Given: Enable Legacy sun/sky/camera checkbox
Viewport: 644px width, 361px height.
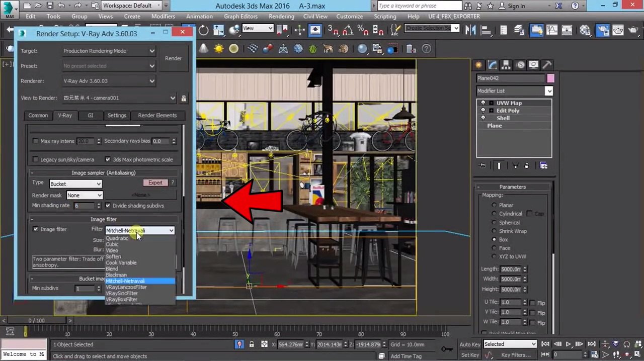Looking at the screenshot, I should [35, 159].
